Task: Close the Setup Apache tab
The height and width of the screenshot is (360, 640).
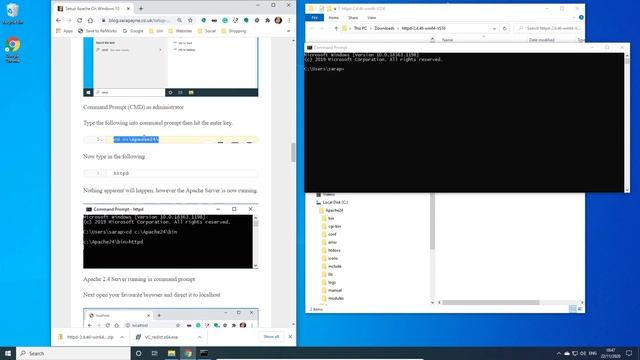Action: [128, 8]
